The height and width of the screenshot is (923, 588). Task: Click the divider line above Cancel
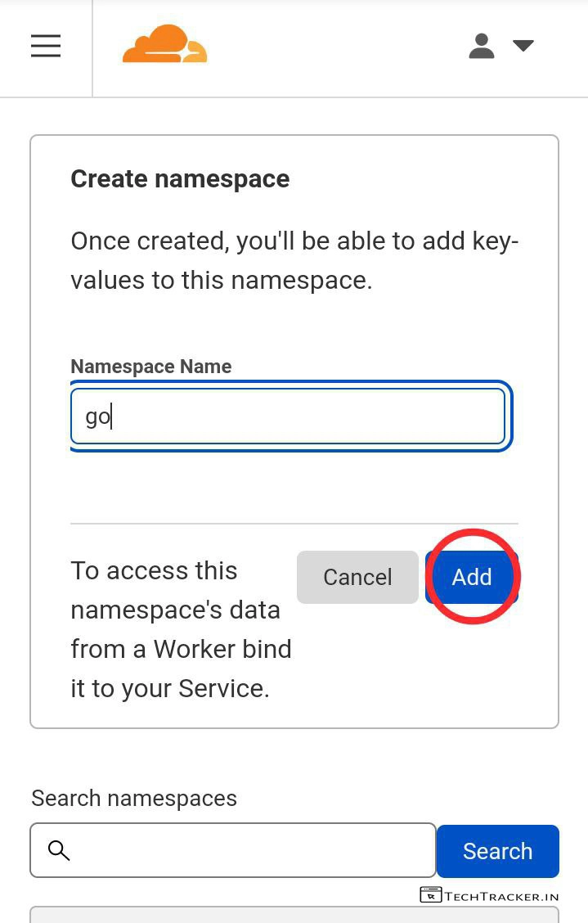pyautogui.click(x=294, y=524)
